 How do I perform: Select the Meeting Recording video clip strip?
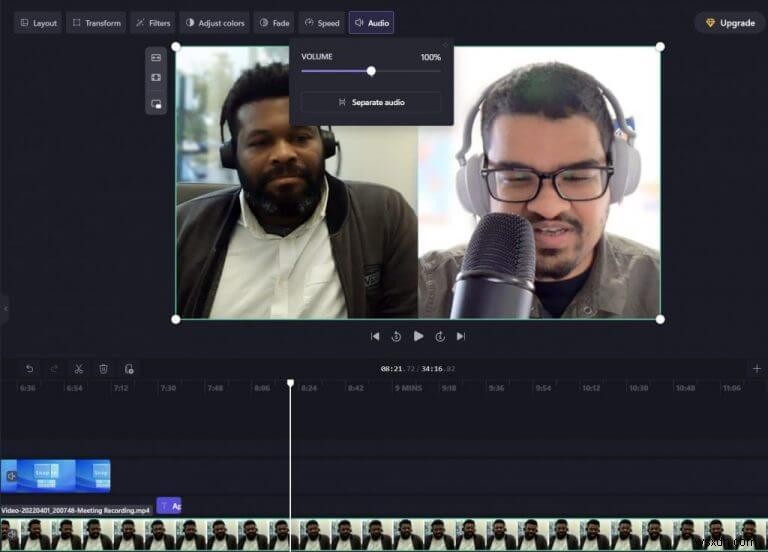384,534
